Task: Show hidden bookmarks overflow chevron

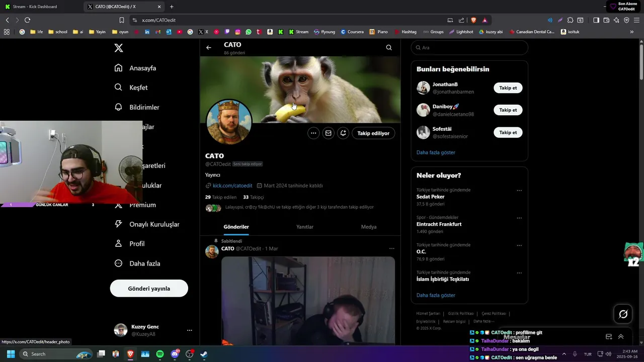Action: click(x=632, y=32)
